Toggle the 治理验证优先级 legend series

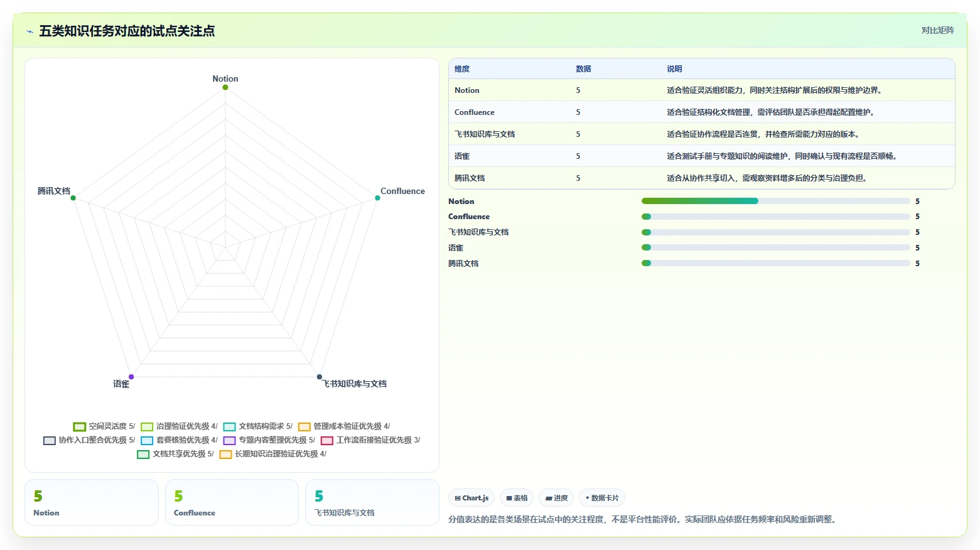coord(179,426)
